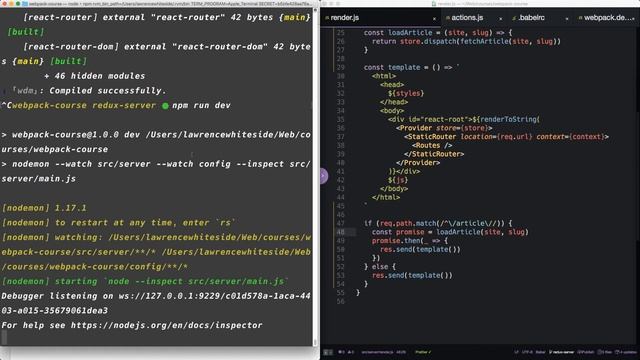Close the actions.js tab

[500, 18]
